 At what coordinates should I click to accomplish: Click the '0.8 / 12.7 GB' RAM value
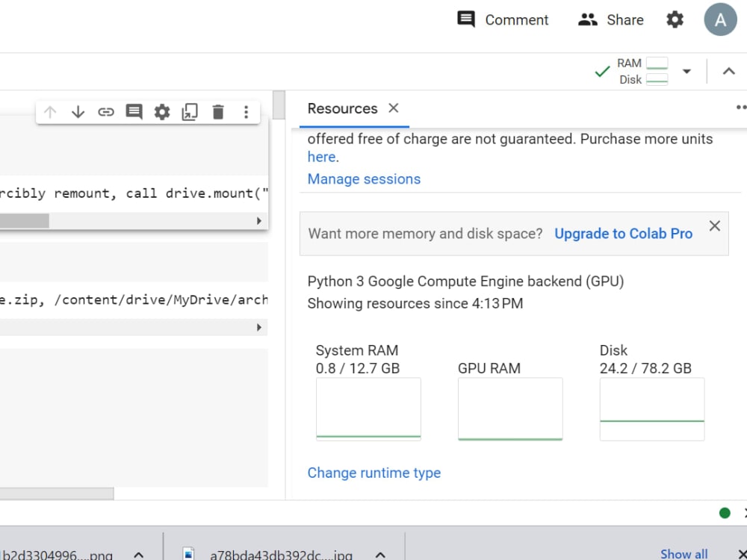pos(357,368)
